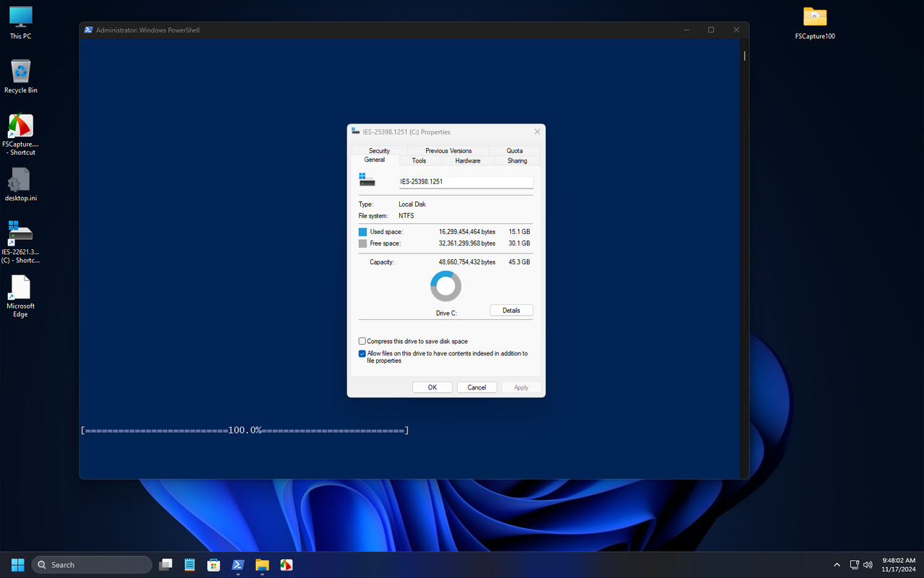Close the drive Properties dialog

point(537,131)
